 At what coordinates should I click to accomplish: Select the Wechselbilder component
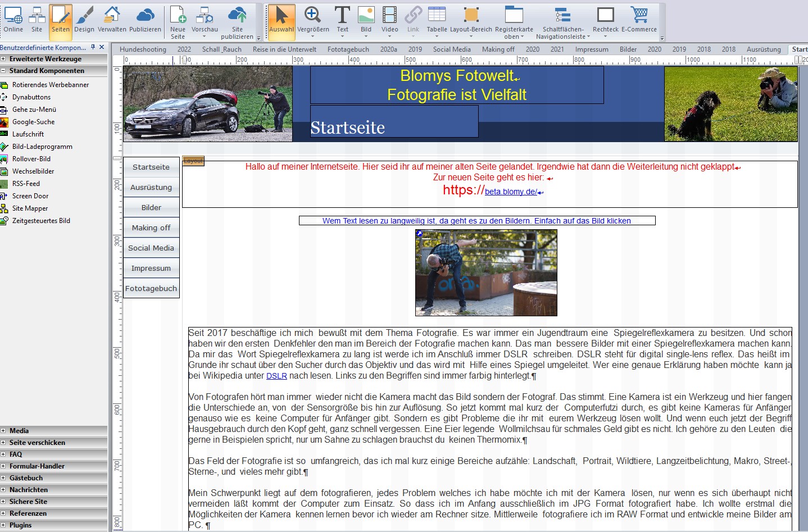(x=33, y=171)
